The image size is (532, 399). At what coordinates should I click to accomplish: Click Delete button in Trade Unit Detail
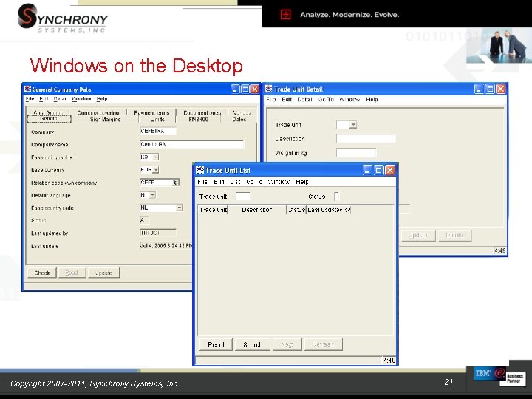(x=454, y=235)
